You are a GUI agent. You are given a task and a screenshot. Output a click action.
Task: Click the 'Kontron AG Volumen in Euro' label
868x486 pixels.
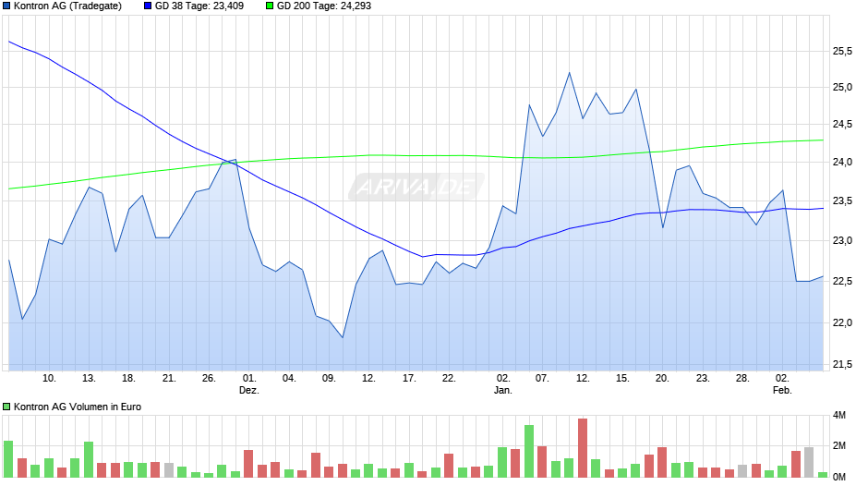(x=78, y=407)
